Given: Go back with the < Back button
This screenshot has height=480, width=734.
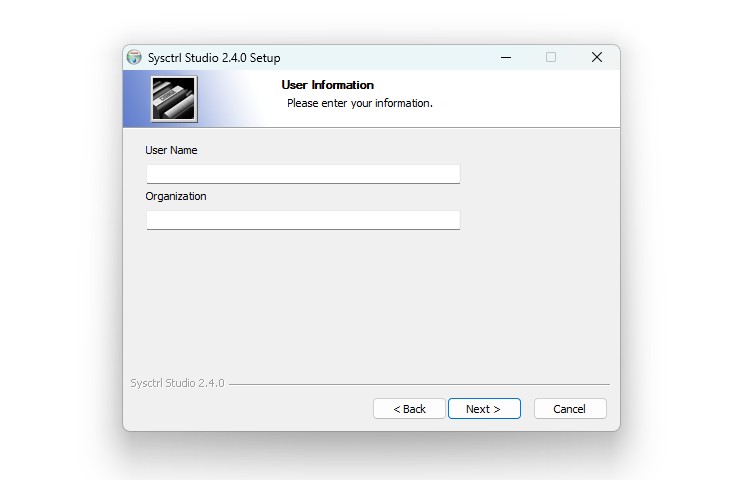Looking at the screenshot, I should (x=409, y=408).
